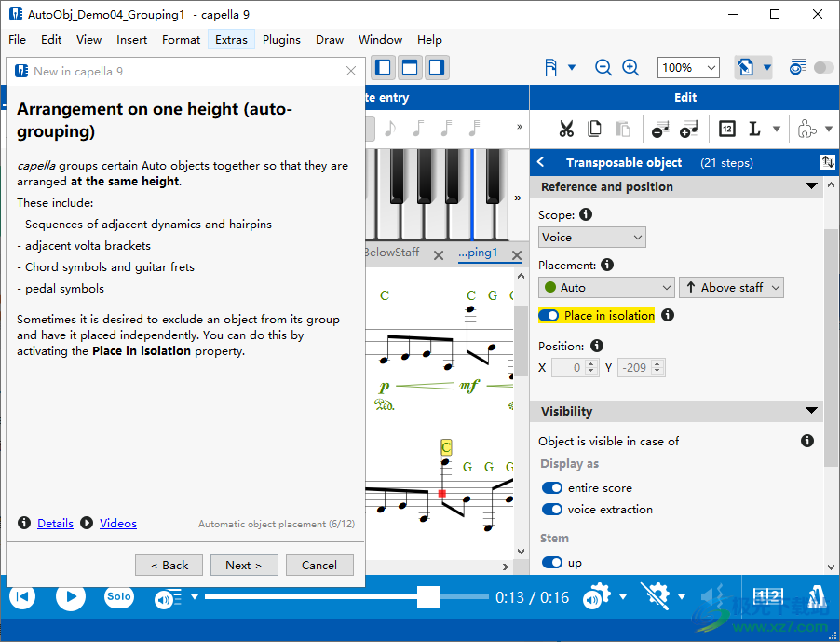Click the Copy icon in Edit toolbar
The image size is (840, 642).
click(x=594, y=130)
